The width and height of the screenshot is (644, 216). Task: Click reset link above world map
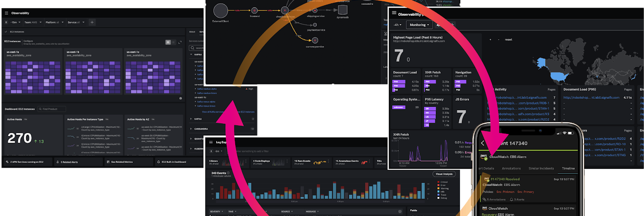[x=508, y=39]
